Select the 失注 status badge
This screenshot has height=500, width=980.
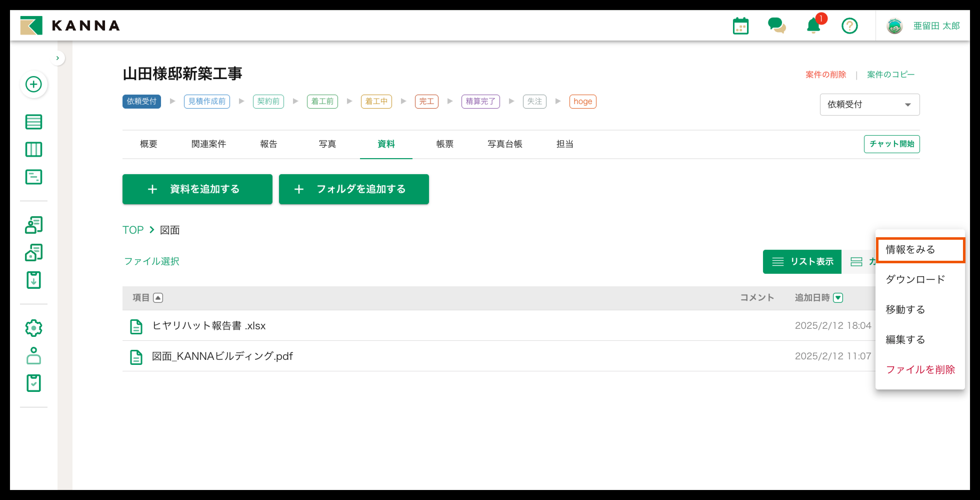pos(534,101)
